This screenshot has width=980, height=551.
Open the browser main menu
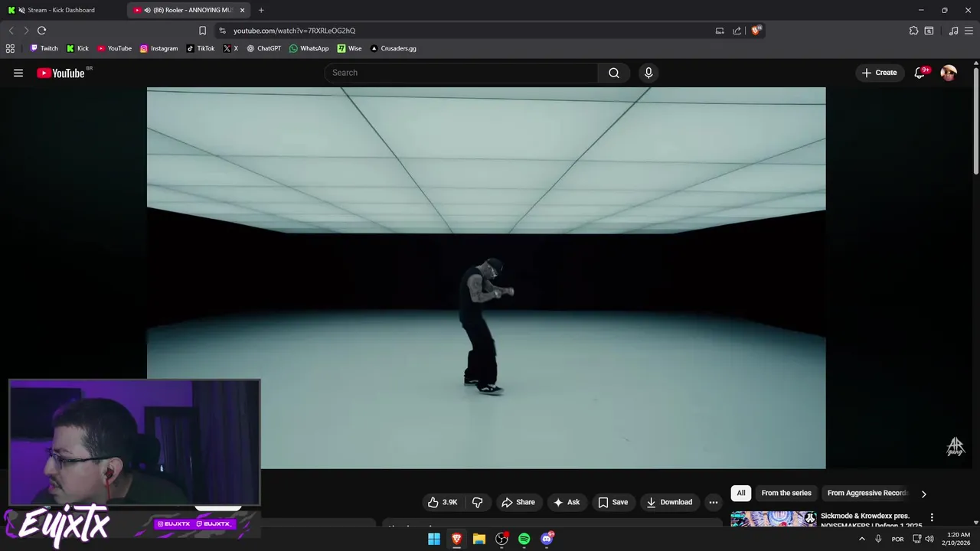pyautogui.click(x=969, y=31)
